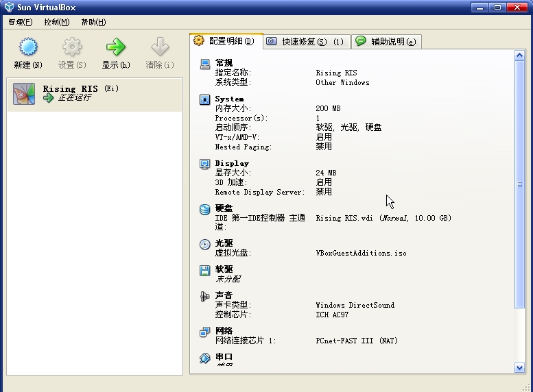Image resolution: width=533 pixels, height=392 pixels.
Task: Click the 软驱 (Floppy) diskette icon
Action: tap(204, 270)
